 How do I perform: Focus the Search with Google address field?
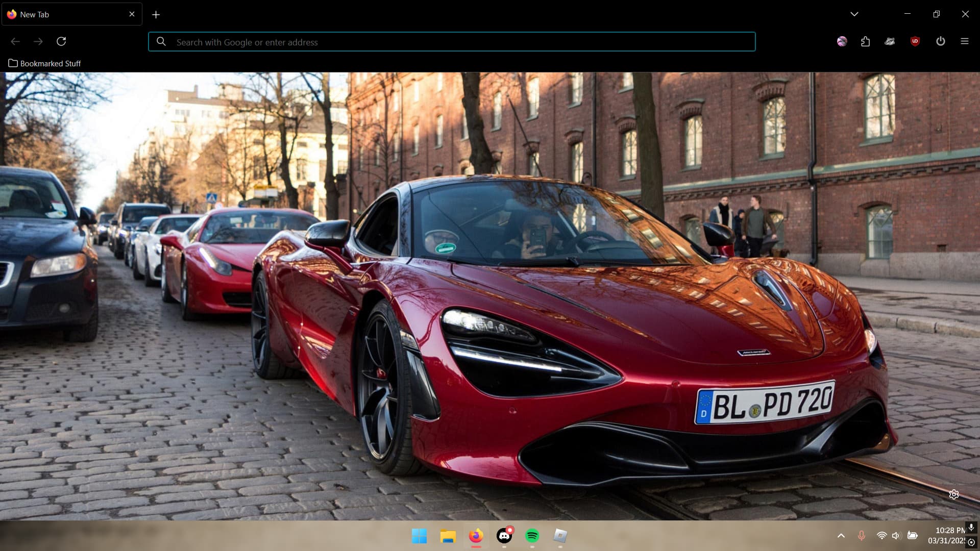tap(459, 42)
